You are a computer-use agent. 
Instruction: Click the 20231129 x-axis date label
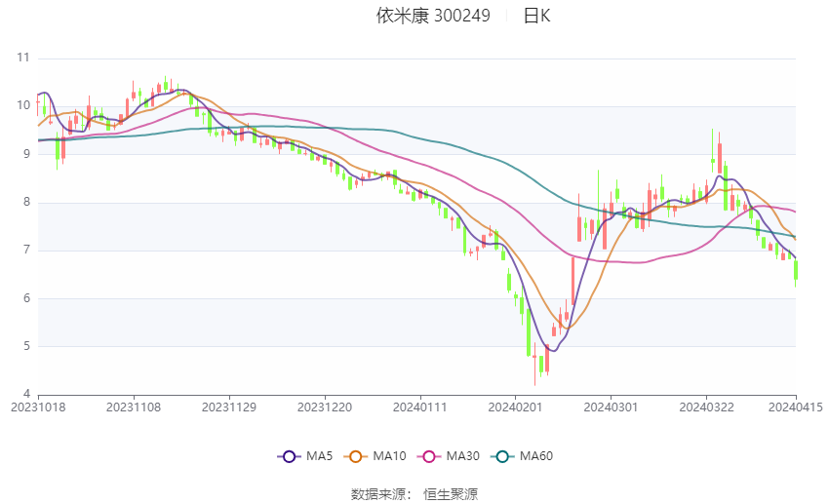coord(229,407)
